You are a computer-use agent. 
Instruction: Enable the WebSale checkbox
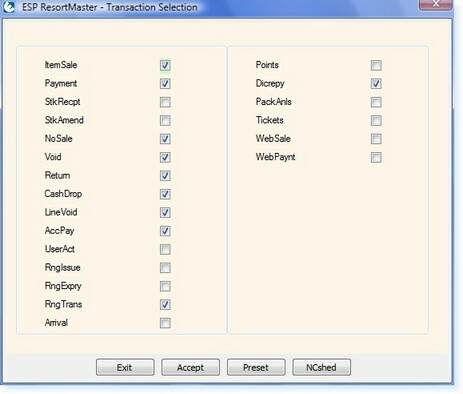pyautogui.click(x=376, y=139)
